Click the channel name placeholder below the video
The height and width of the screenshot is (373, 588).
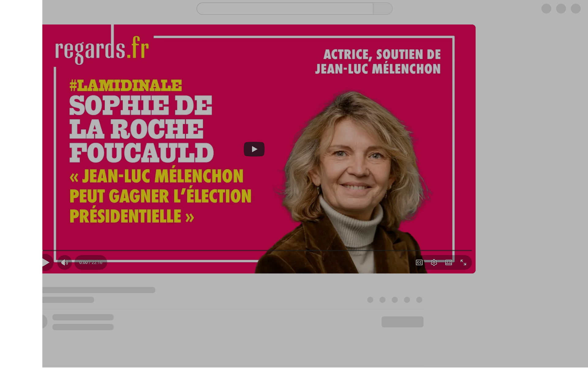(83, 317)
